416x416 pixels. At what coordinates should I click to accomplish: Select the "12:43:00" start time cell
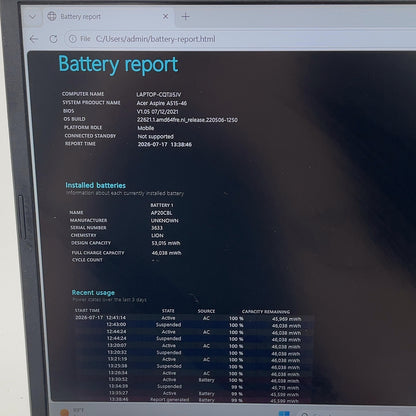click(116, 324)
